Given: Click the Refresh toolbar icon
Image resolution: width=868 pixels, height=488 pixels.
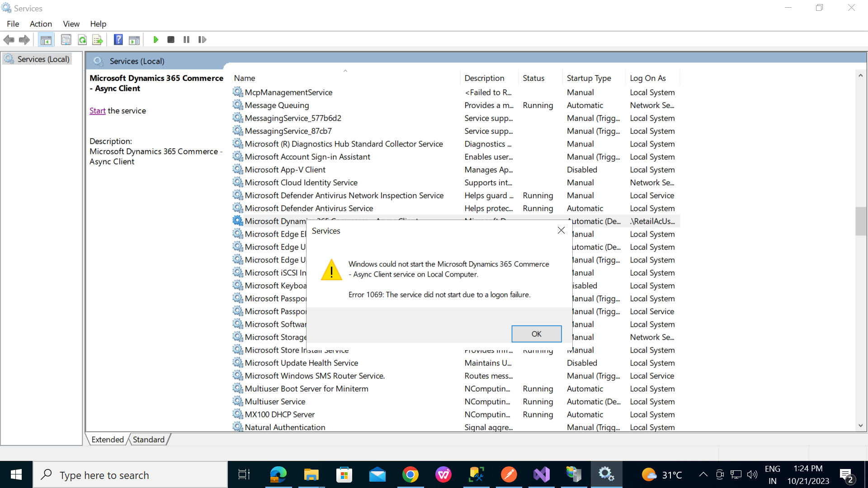Looking at the screenshot, I should pyautogui.click(x=82, y=40).
